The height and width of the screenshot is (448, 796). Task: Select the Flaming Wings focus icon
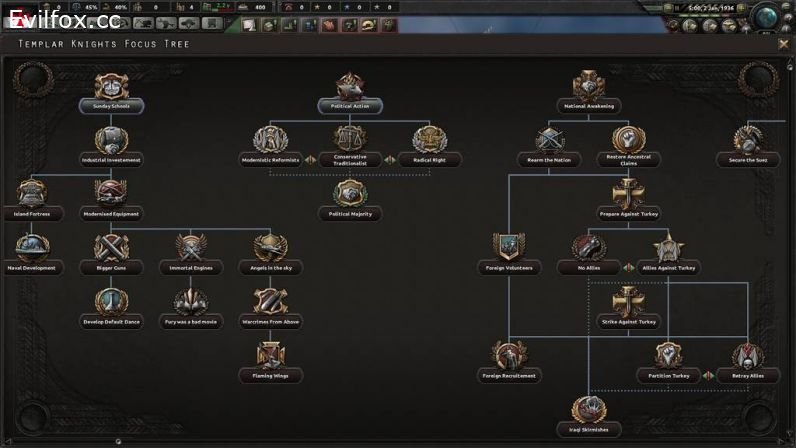point(270,356)
